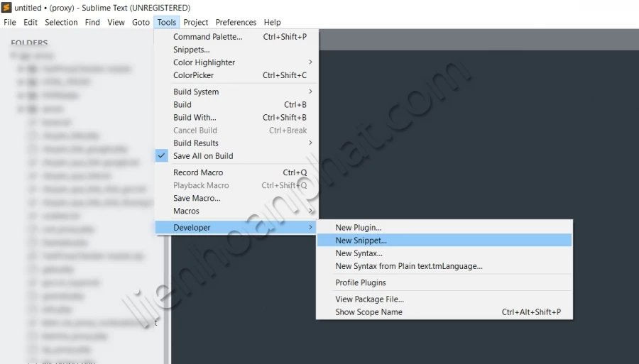Open the Find menu

tap(92, 23)
